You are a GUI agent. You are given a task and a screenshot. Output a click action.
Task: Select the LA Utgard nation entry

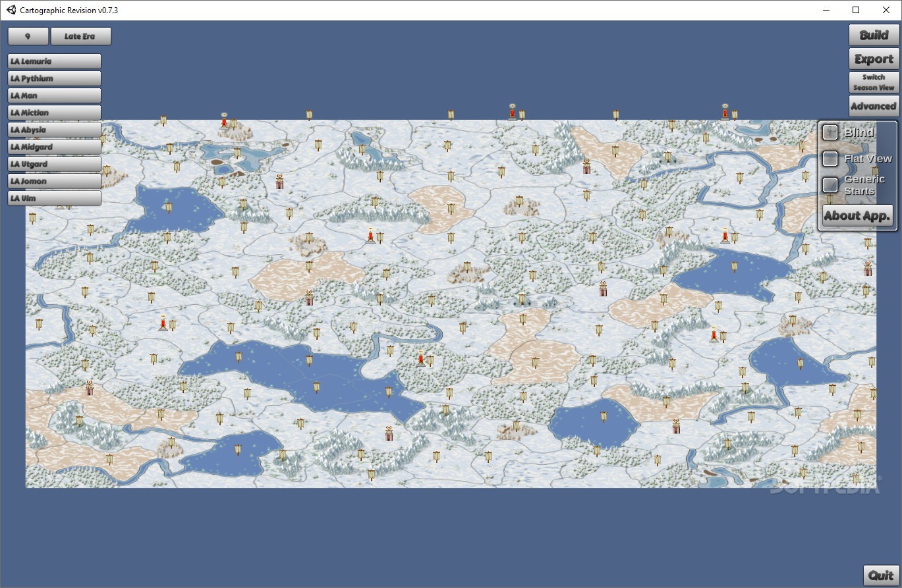coord(54,164)
